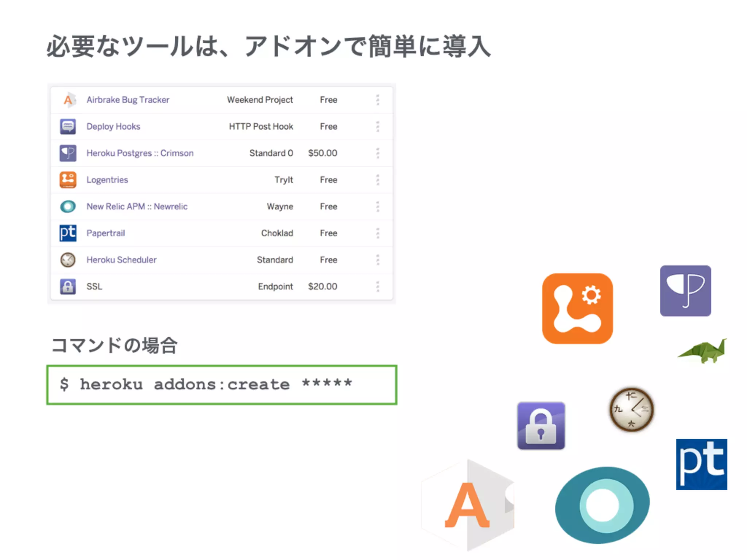This screenshot has width=747, height=560.
Task: Open options menu for Heroku Postgres row
Action: coord(378,153)
